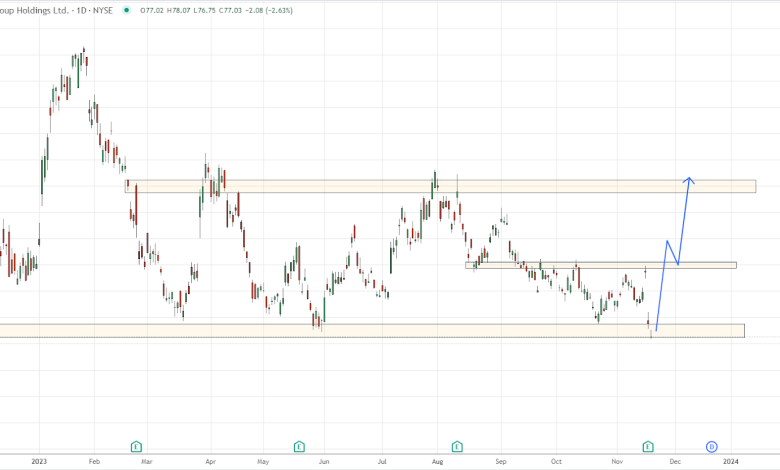The image size is (780, 470).
Task: Open the blue dividend D marker
Action: 711,445
